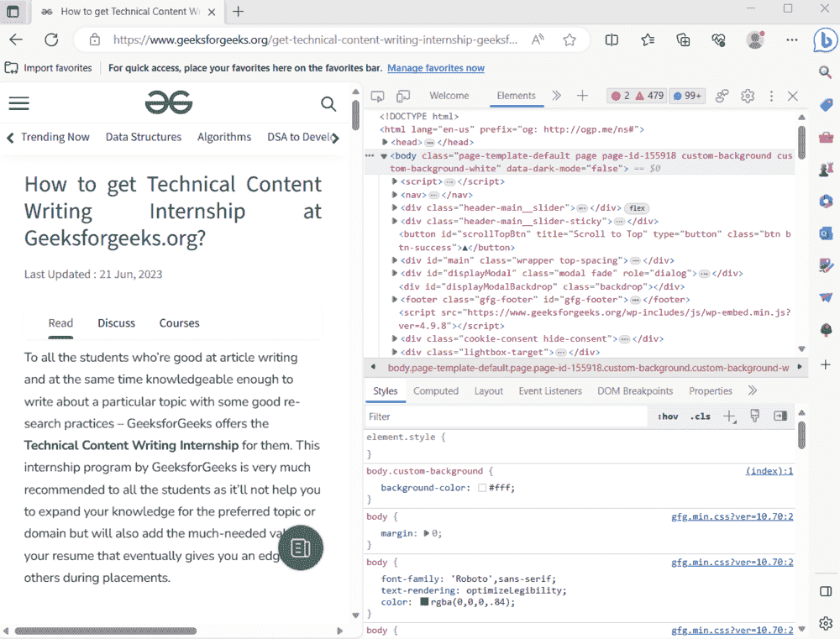The width and height of the screenshot is (840, 639).
Task: Open the errors and warnings counter
Action: point(638,96)
